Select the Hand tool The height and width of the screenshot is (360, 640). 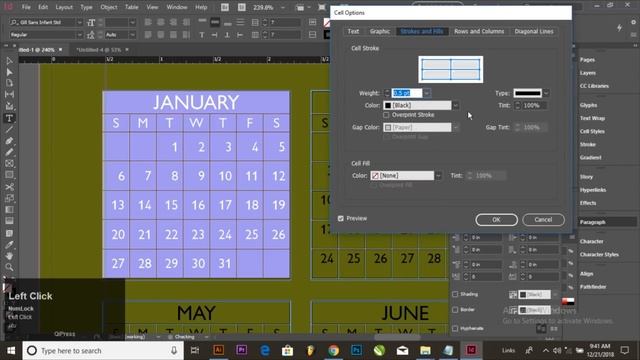tap(9, 256)
